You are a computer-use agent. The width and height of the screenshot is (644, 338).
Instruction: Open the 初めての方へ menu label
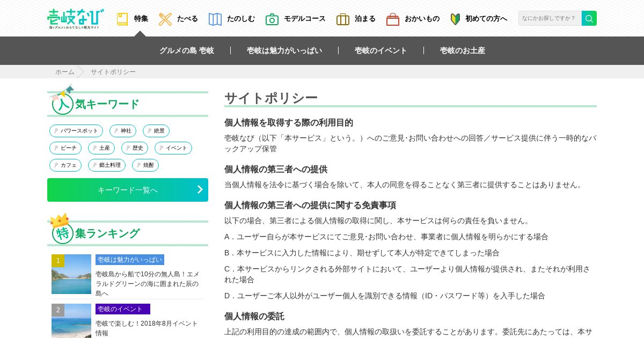point(486,19)
